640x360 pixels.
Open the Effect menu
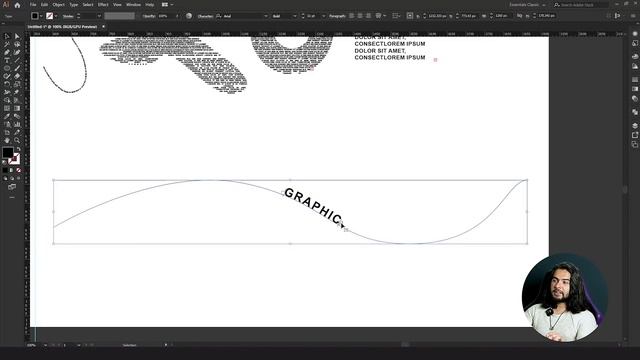[103, 4]
